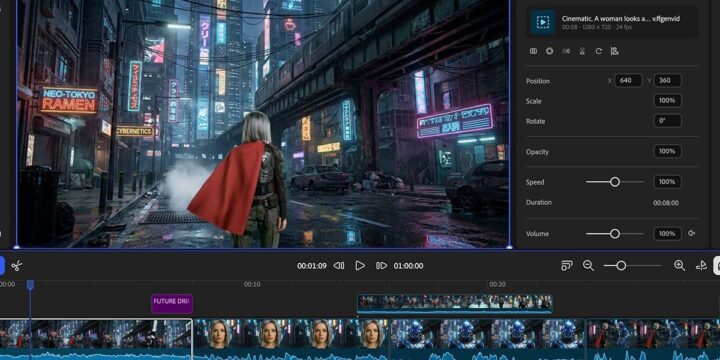Screen dimensions: 720x360
Task: Click the blue playhead marker on the ruler
Action: coord(30,285)
